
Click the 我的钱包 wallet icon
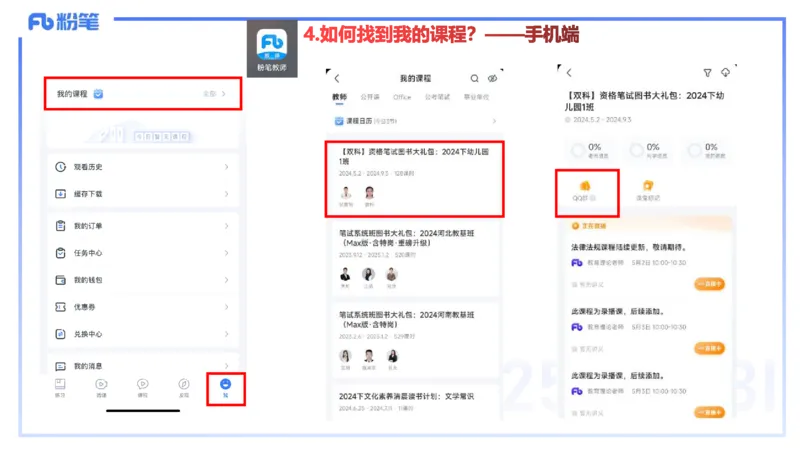click(x=60, y=280)
